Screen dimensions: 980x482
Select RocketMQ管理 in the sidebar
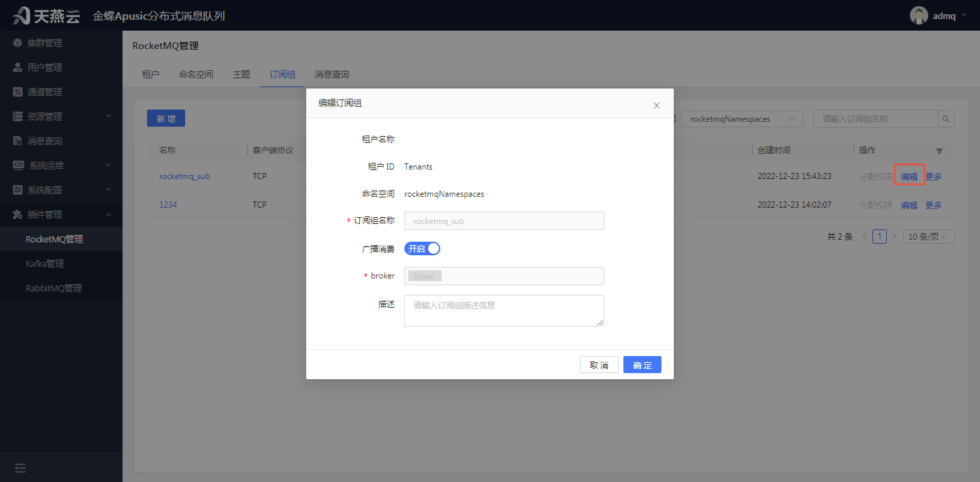[x=61, y=239]
